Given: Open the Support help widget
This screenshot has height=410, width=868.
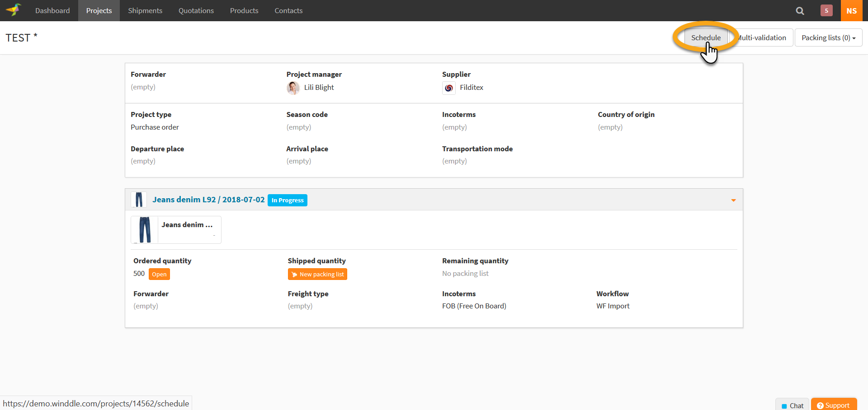Looking at the screenshot, I should click(833, 405).
